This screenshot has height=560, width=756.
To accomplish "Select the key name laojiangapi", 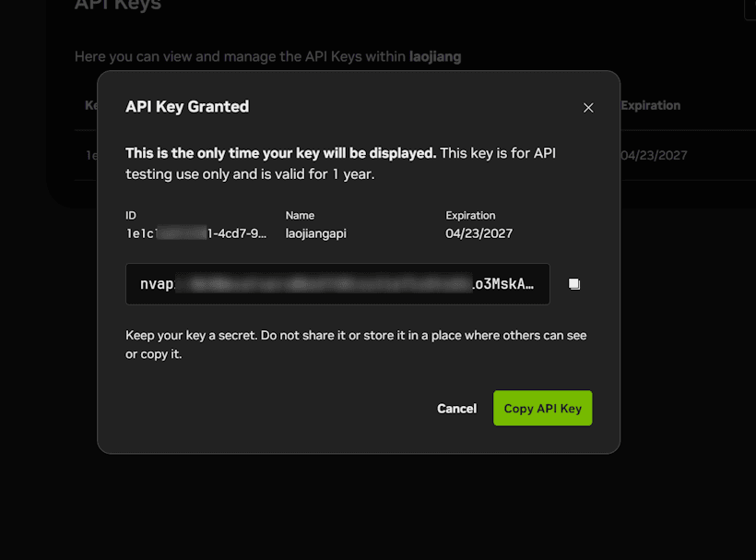I will [x=314, y=232].
